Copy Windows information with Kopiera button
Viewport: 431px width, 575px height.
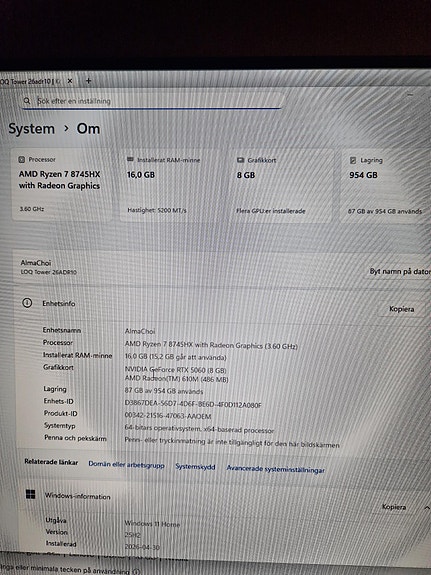coord(394,507)
